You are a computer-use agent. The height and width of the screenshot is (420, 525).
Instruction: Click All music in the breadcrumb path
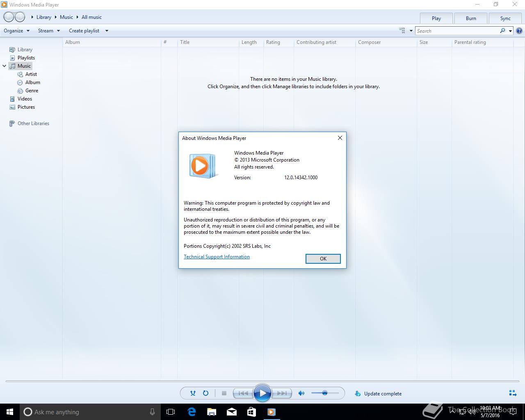pos(91,17)
